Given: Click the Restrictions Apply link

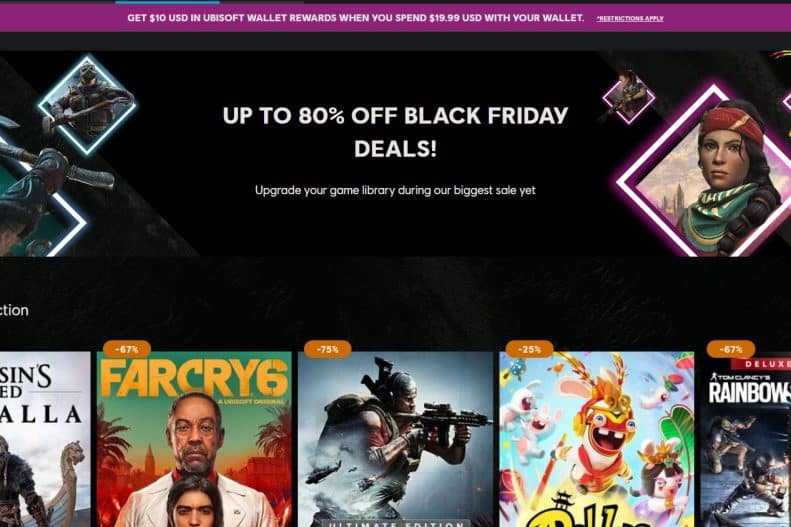Looking at the screenshot, I should pyautogui.click(x=630, y=19).
